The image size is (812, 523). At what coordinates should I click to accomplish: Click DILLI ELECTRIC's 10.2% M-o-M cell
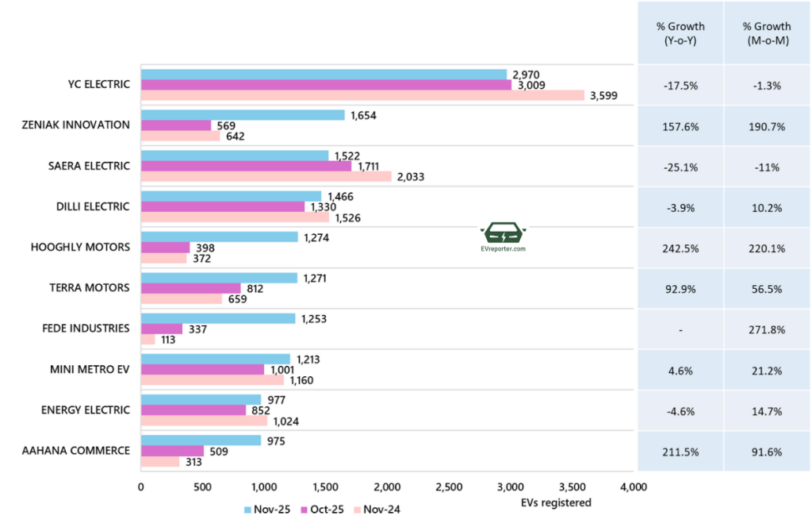click(x=767, y=206)
